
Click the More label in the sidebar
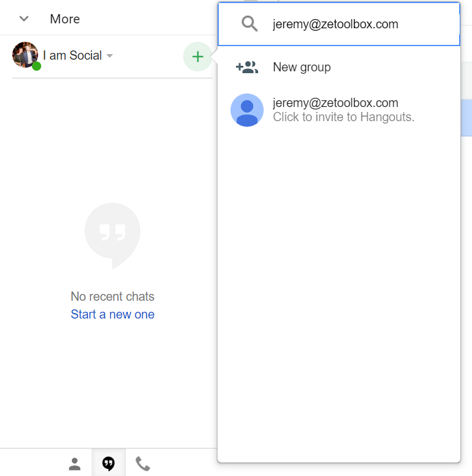click(65, 19)
